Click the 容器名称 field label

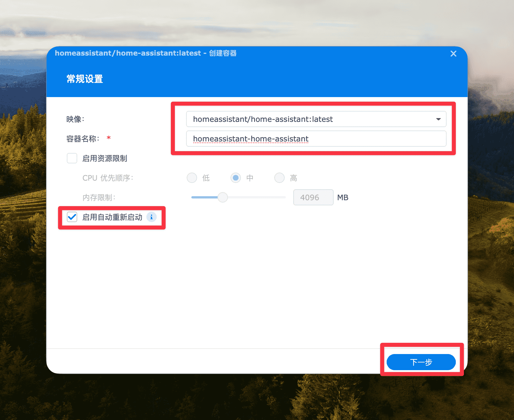coord(83,139)
